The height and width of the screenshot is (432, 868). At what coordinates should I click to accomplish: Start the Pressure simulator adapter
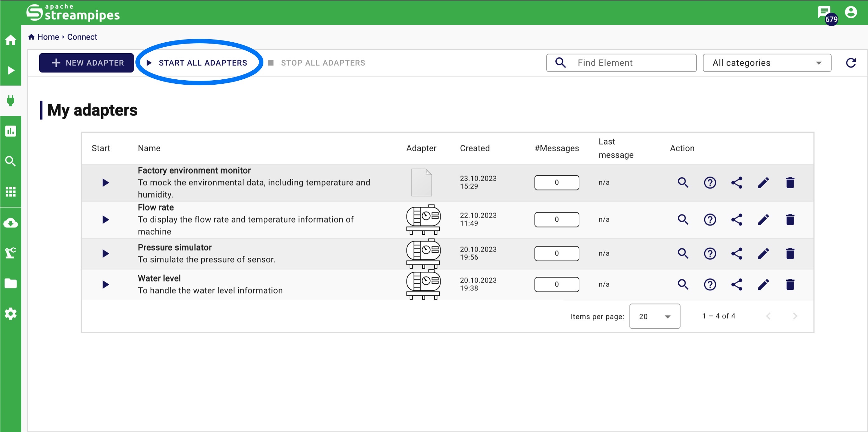tap(106, 253)
